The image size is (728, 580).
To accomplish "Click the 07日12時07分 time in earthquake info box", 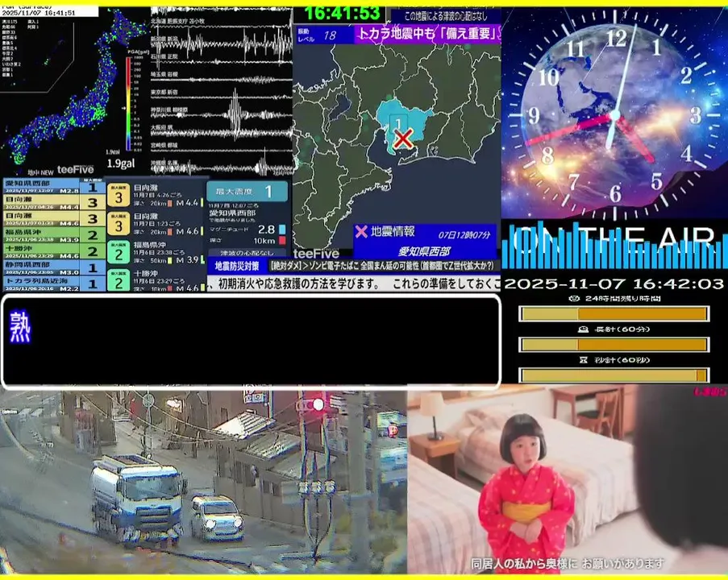I will (464, 234).
